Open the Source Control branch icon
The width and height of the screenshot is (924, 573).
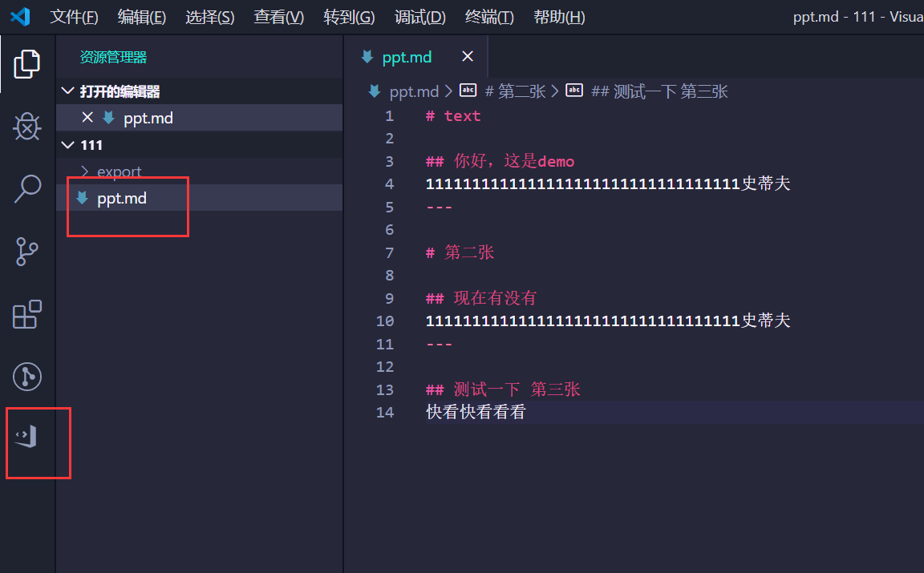(x=26, y=252)
